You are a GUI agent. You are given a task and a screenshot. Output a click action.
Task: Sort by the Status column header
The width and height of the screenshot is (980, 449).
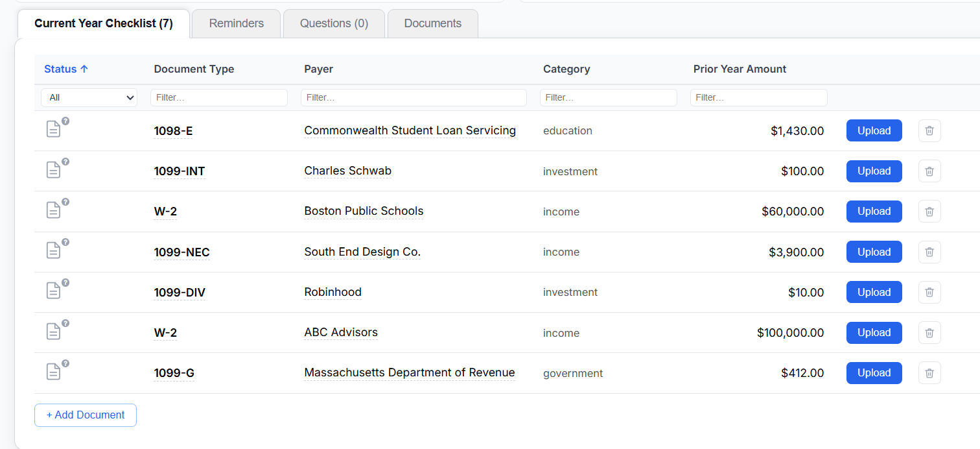(66, 69)
